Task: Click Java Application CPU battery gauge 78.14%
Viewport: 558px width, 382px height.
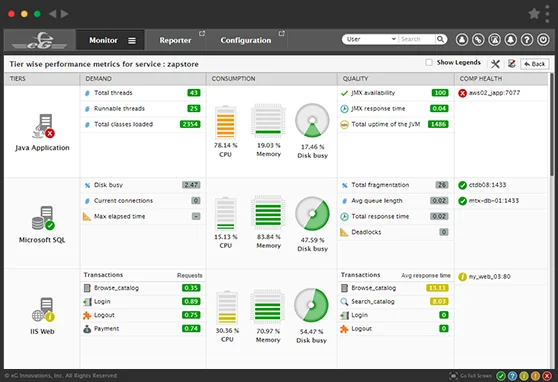Action: [226, 122]
